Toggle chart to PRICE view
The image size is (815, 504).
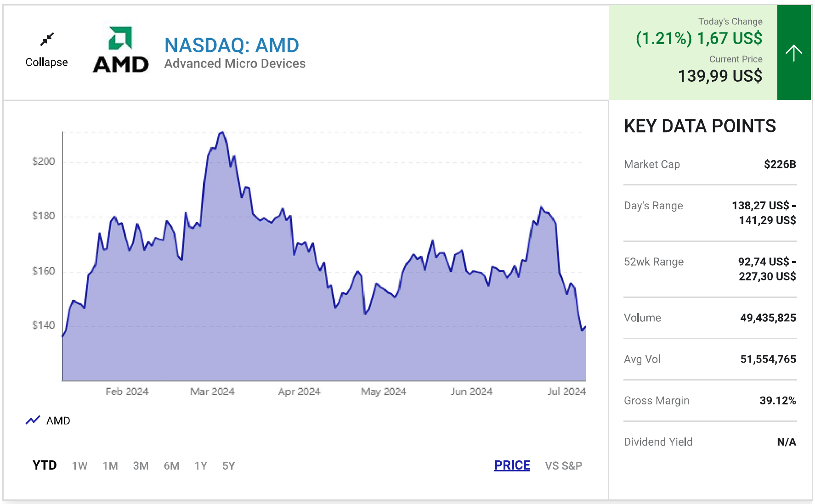tap(512, 465)
